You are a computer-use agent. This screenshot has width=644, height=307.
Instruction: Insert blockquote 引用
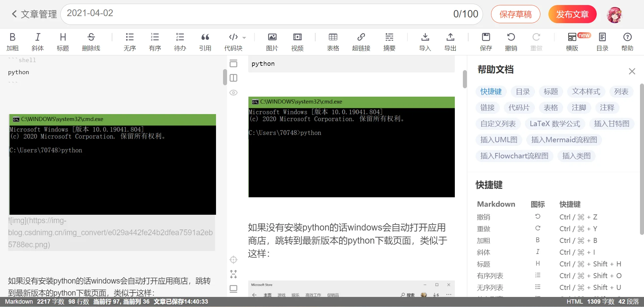click(x=205, y=42)
